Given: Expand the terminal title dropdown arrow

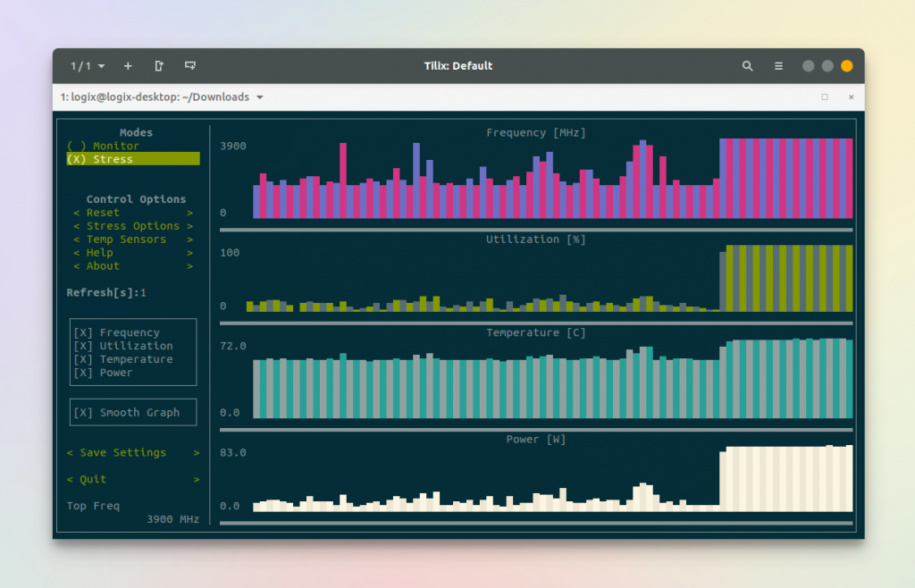Looking at the screenshot, I should 259,97.
